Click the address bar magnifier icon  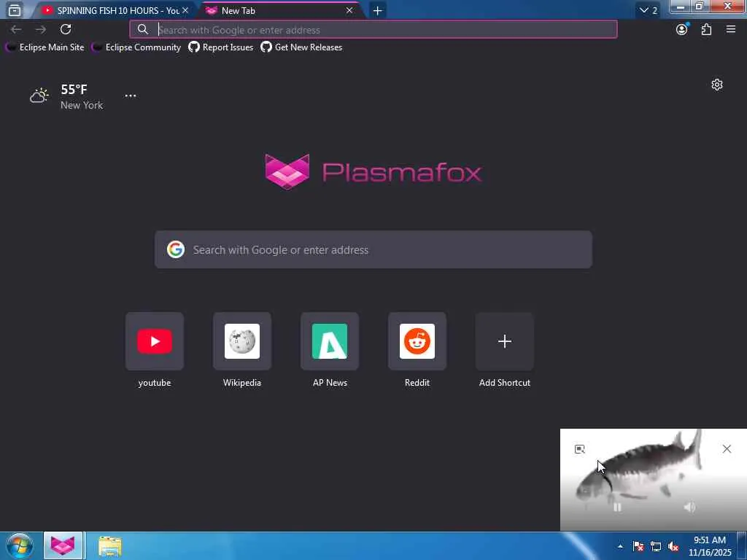coord(142,29)
